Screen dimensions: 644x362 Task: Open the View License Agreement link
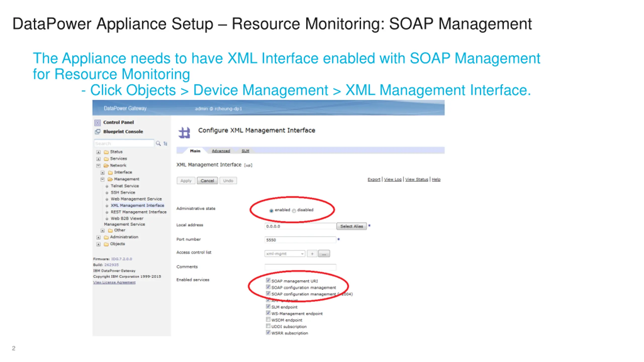(x=114, y=282)
